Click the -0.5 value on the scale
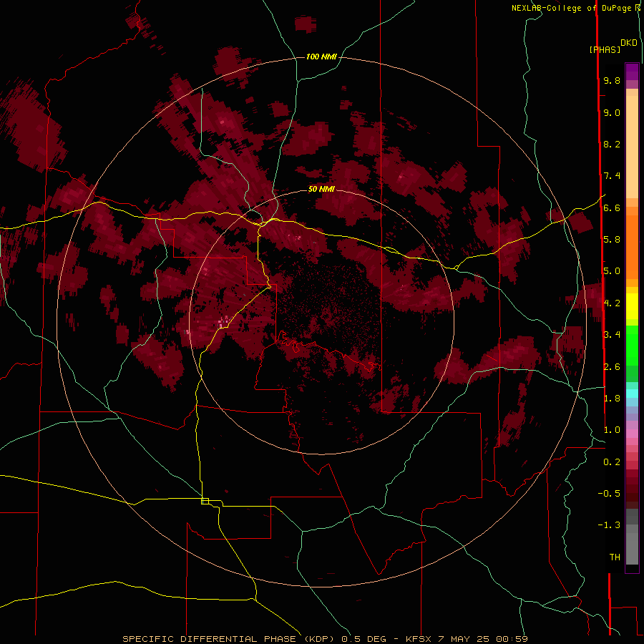Viewport: 644px width, 644px height. point(609,494)
